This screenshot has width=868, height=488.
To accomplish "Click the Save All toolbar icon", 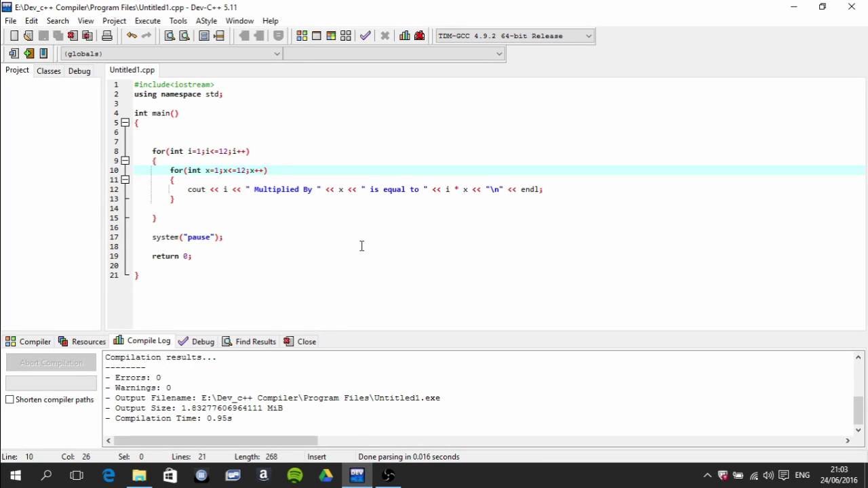I will coord(58,36).
